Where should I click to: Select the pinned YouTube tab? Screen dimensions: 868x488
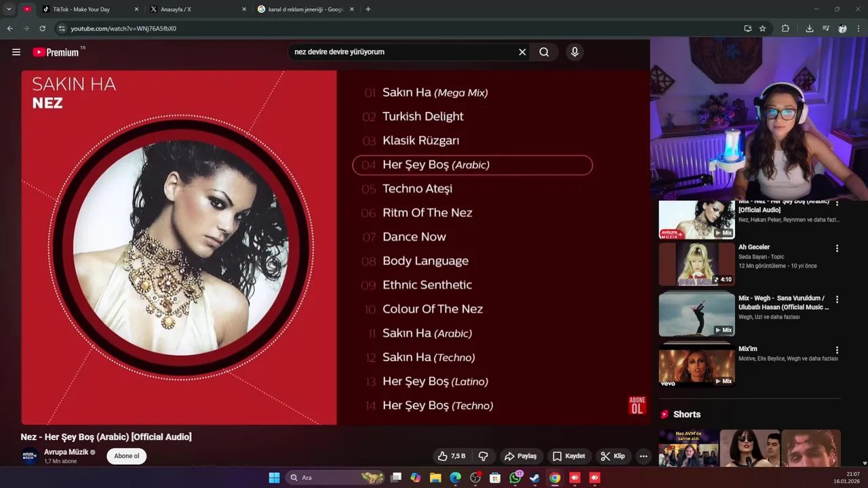pos(27,9)
